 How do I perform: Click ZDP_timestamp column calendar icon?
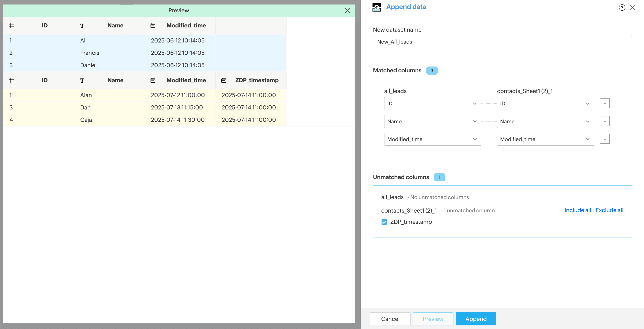(x=224, y=80)
